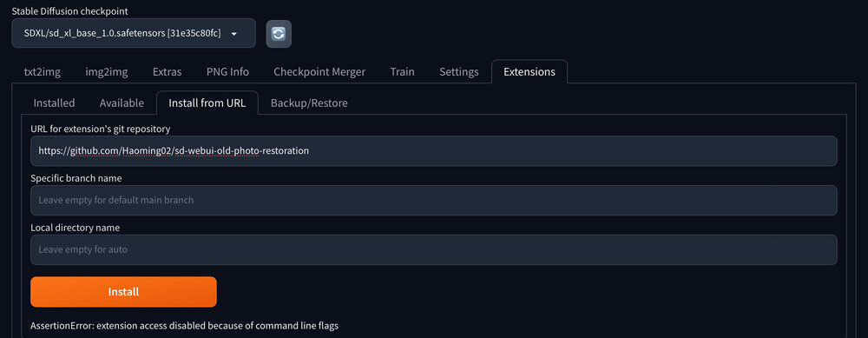
Task: Select the PNG Info tab
Action: 227,72
